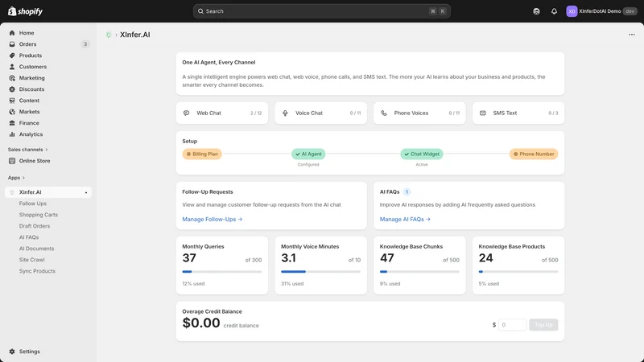644x362 pixels.
Task: Click the Voice Chat microphone icon
Action: pyautogui.click(x=285, y=113)
